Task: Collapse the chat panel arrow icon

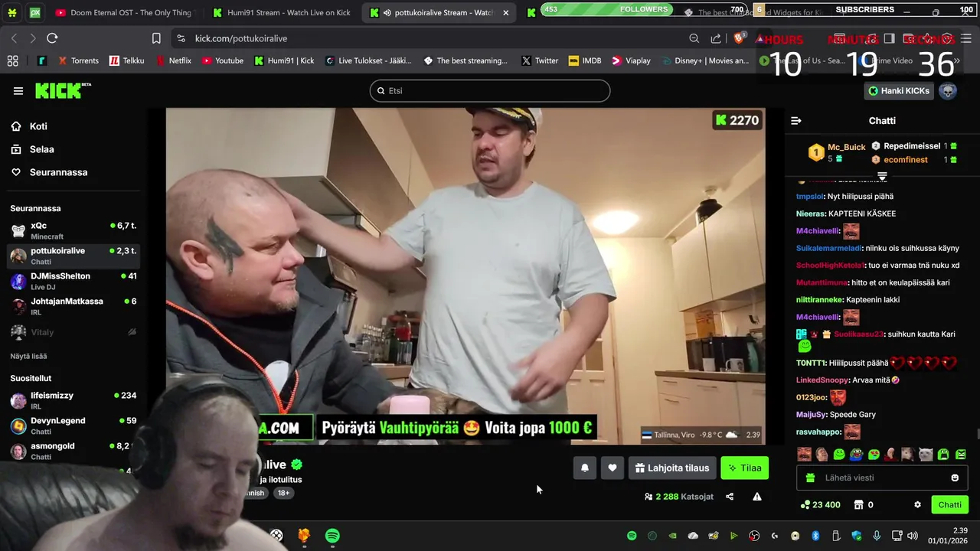Action: click(796, 121)
